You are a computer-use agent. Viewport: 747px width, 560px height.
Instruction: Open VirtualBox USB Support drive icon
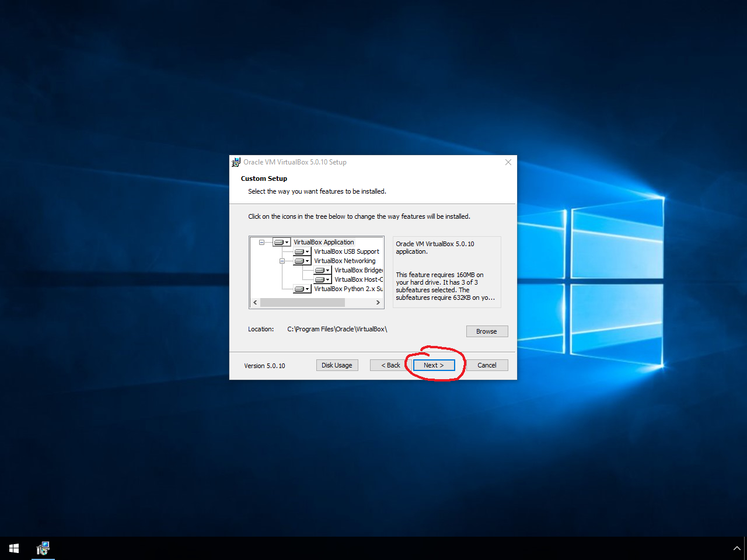pyautogui.click(x=302, y=251)
